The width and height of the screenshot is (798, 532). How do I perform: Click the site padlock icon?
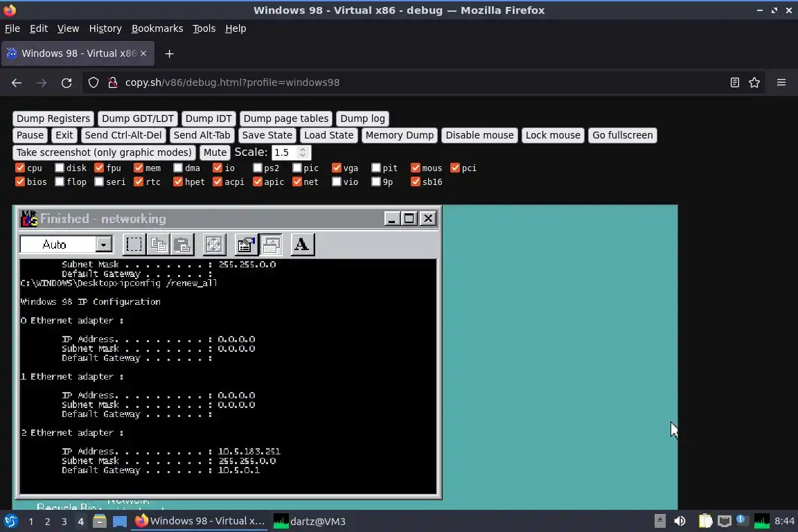(113, 82)
